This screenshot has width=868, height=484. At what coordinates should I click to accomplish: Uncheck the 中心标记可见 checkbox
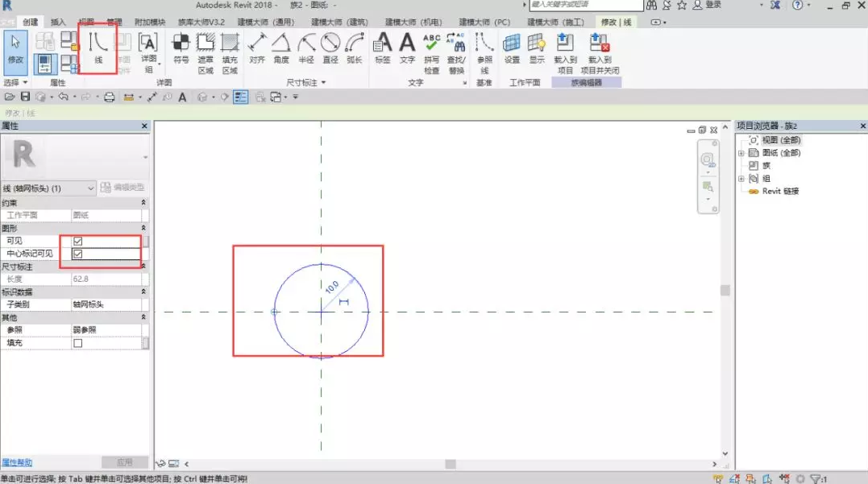78,254
